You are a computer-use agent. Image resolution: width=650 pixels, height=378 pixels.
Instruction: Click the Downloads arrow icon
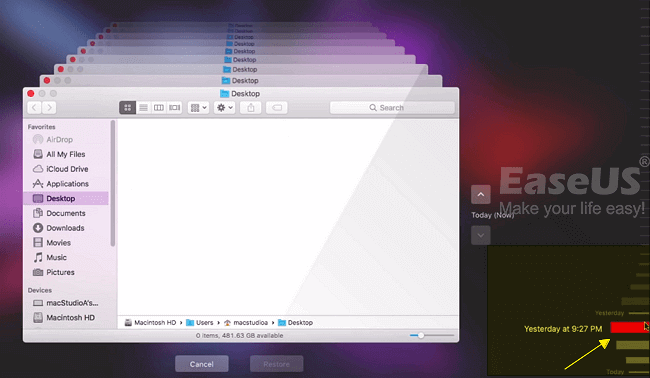(38, 228)
